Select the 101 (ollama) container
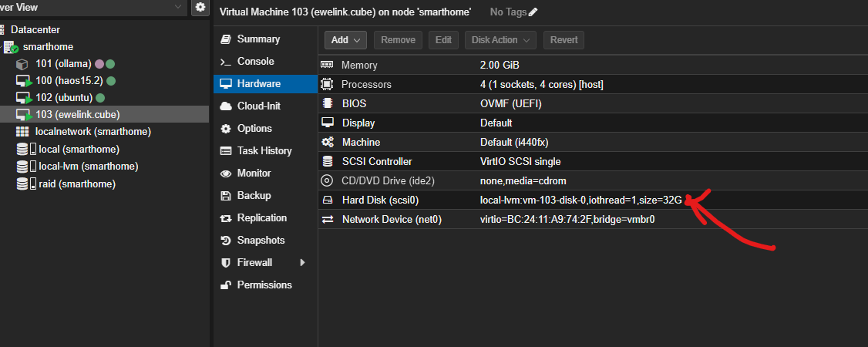The image size is (868, 347). [63, 64]
